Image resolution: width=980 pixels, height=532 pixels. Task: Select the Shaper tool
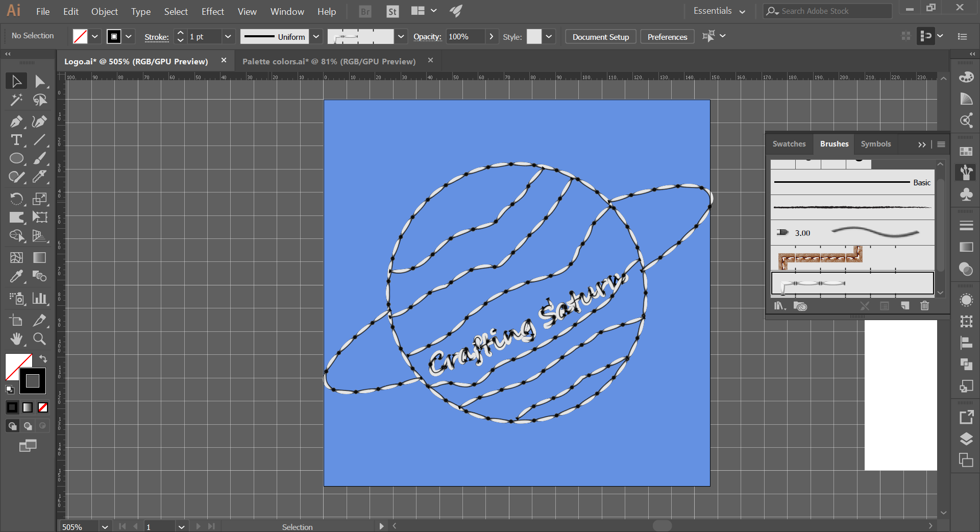(x=16, y=177)
